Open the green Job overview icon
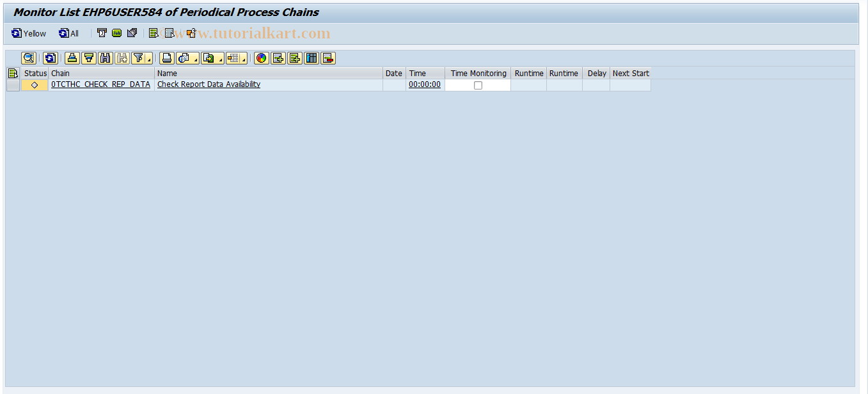Screen dimensions: 868x394 pos(115,33)
